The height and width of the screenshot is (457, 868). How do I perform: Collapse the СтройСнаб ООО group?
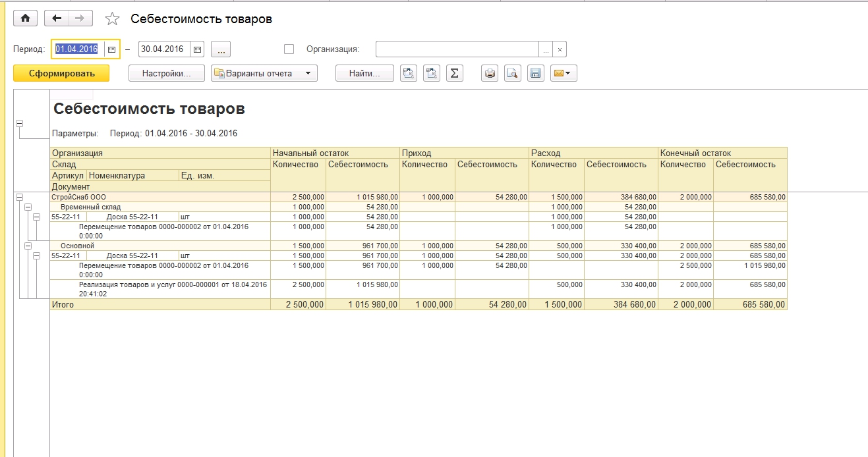tap(19, 197)
